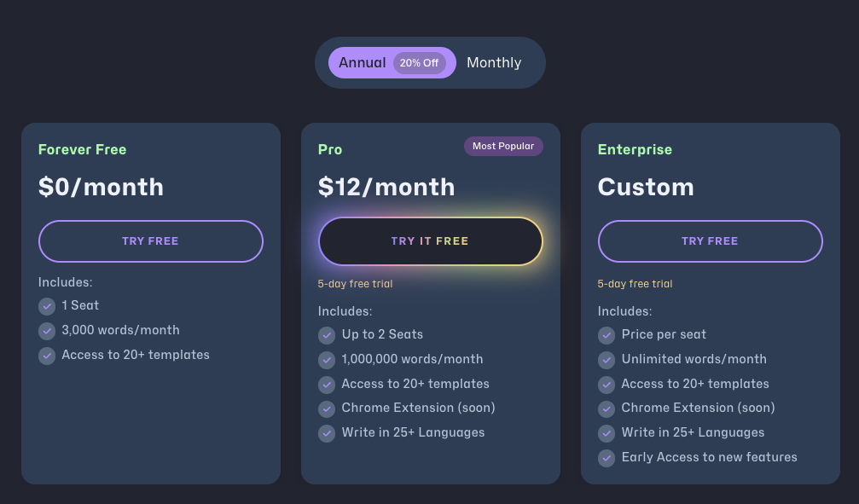Click checkmark icon next to "3,000 words/month"
This screenshot has width=859, height=504.
(x=47, y=331)
